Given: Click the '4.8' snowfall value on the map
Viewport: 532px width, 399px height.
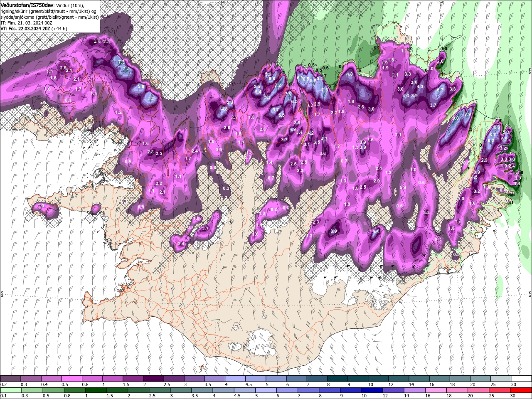Looking at the screenshot, I should click(x=224, y=109).
